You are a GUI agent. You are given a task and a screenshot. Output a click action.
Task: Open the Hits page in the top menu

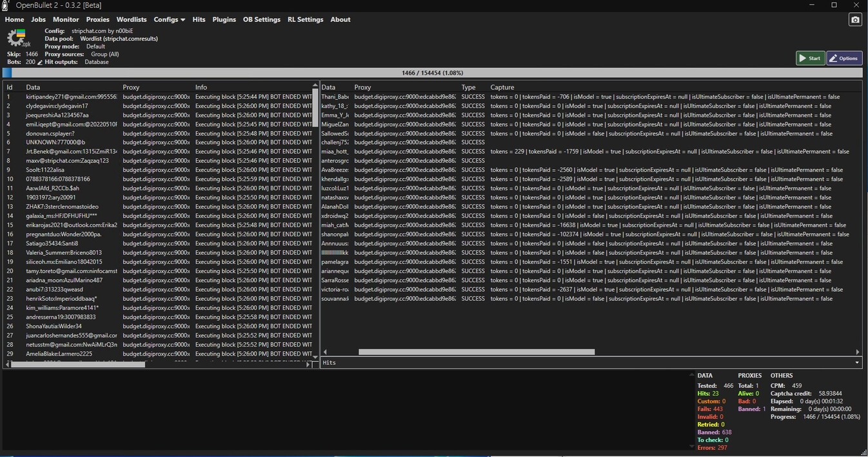pyautogui.click(x=199, y=19)
